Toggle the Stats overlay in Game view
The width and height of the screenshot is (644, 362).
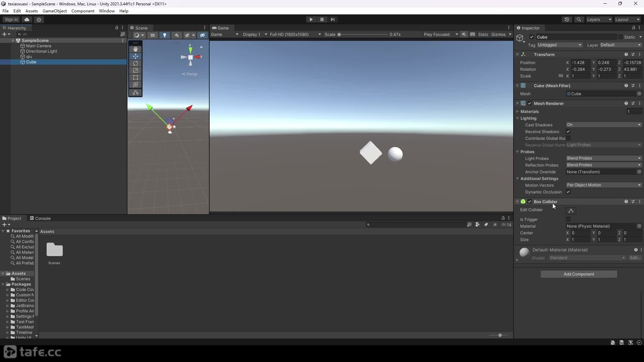(483, 34)
